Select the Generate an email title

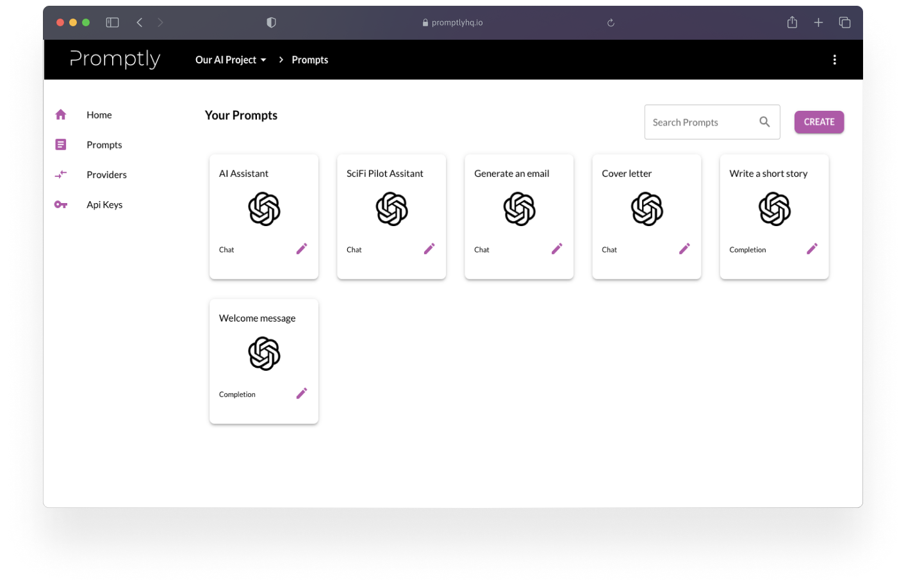tap(512, 174)
